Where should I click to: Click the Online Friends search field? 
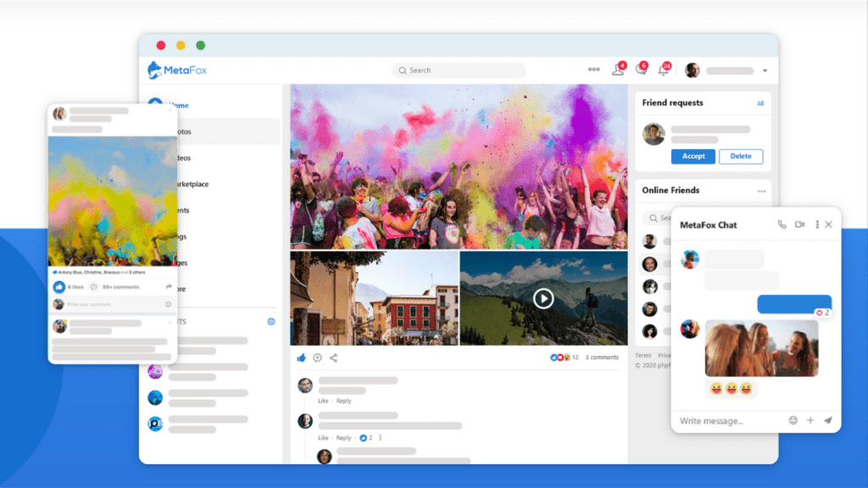657,218
